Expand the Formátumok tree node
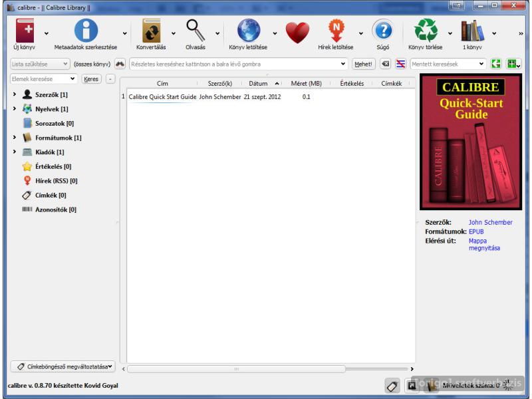Screen dimensions: 532x399 point(14,137)
